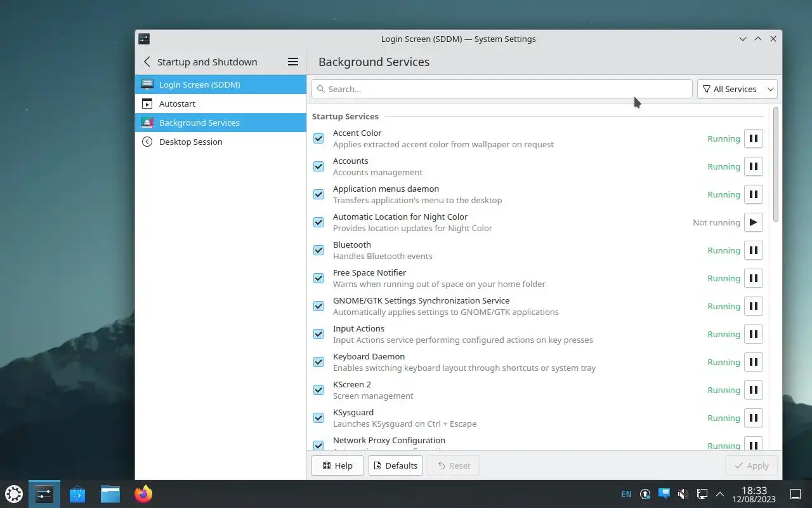The image size is (812, 508).
Task: Uncheck the Free Space Notifier checkbox
Action: click(318, 278)
